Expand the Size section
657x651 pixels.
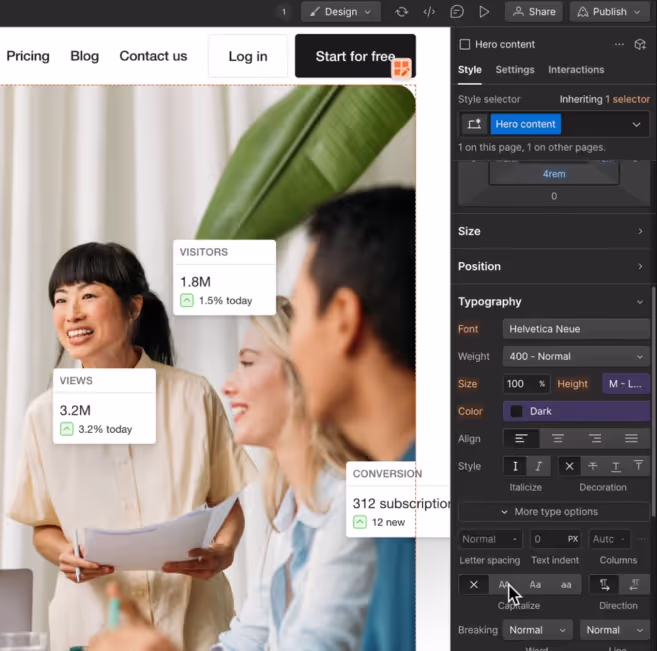553,231
